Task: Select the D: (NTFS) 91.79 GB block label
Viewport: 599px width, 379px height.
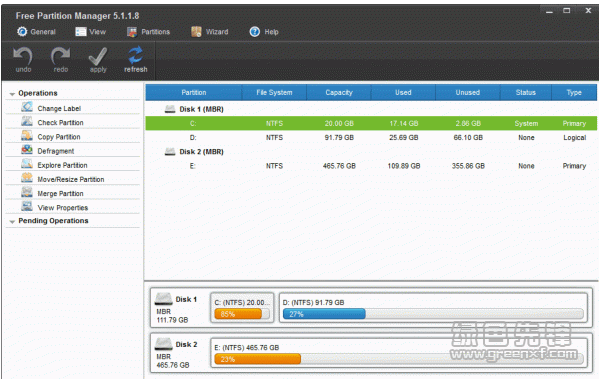Action: 313,303
